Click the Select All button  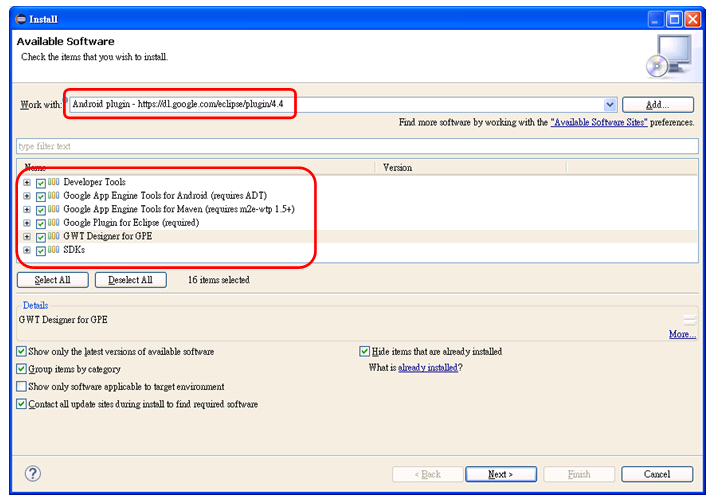pos(53,280)
